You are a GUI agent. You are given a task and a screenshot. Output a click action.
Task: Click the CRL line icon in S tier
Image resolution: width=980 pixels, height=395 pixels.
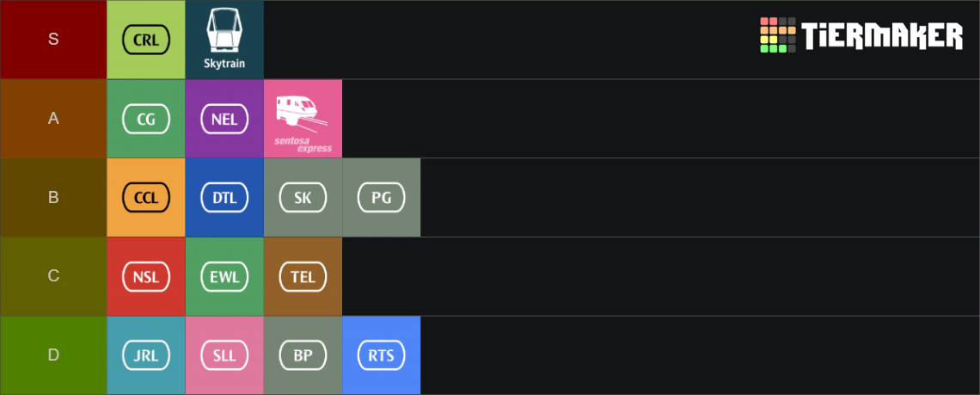(146, 40)
